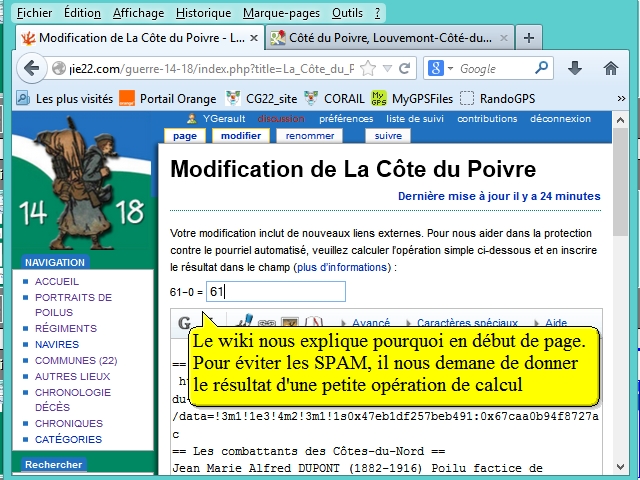The height and width of the screenshot is (480, 640).
Task: Open the RandoGPS bookmark
Action: click(x=498, y=98)
